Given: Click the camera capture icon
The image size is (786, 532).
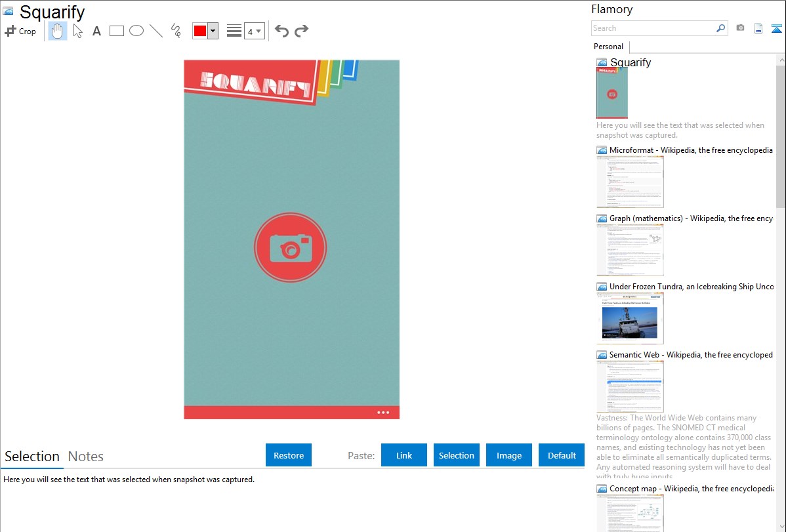Looking at the screenshot, I should 740,28.
